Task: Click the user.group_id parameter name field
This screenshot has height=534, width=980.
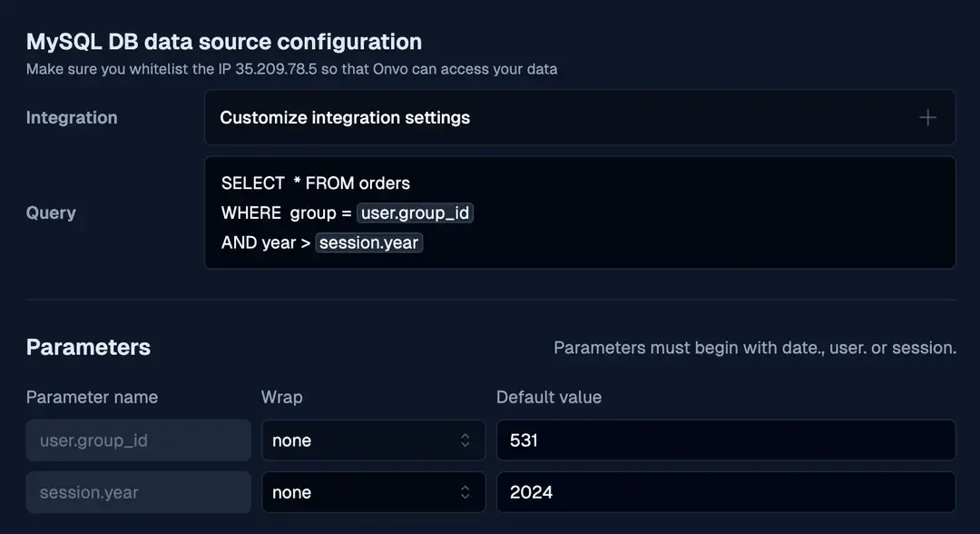Action: [x=138, y=440]
